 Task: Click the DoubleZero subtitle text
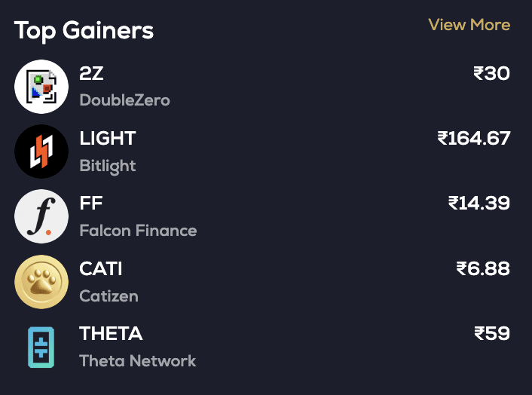[124, 100]
